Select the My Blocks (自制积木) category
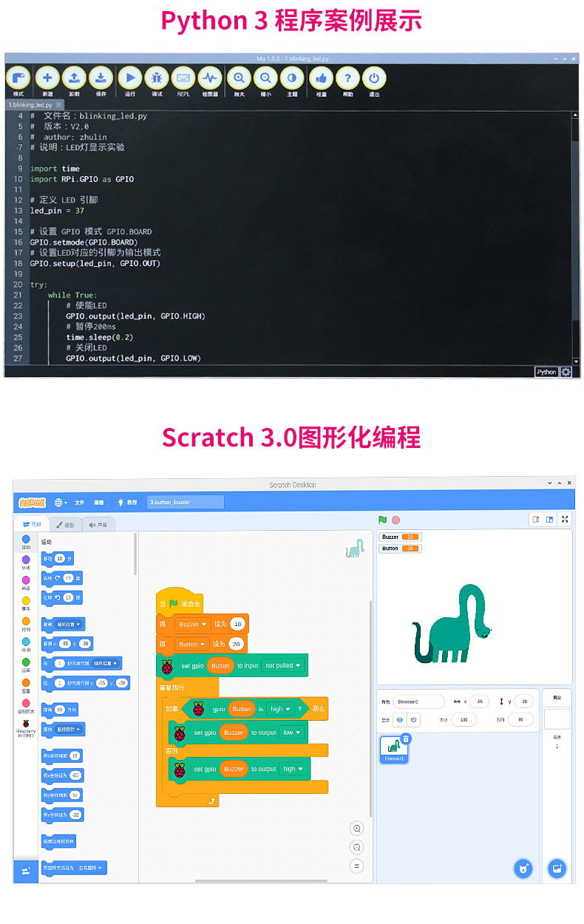This screenshot has height=924, width=584. [26, 706]
